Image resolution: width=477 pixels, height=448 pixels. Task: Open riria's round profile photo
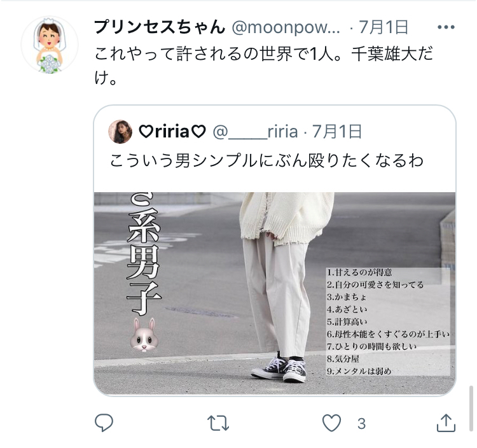pos(120,132)
